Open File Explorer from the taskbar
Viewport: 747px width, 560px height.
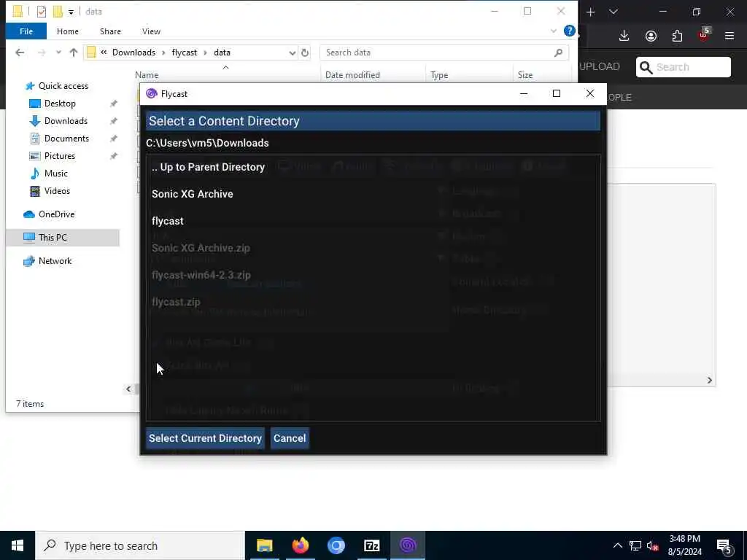click(x=264, y=545)
